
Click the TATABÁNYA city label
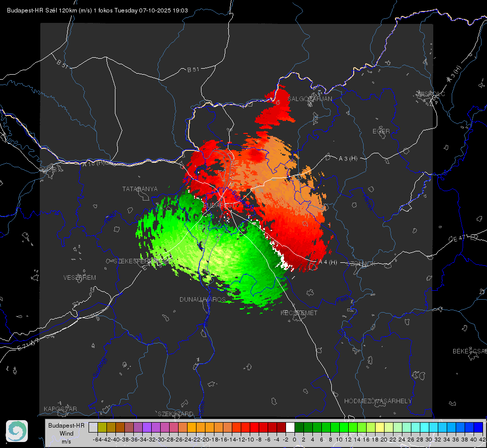[140, 189]
